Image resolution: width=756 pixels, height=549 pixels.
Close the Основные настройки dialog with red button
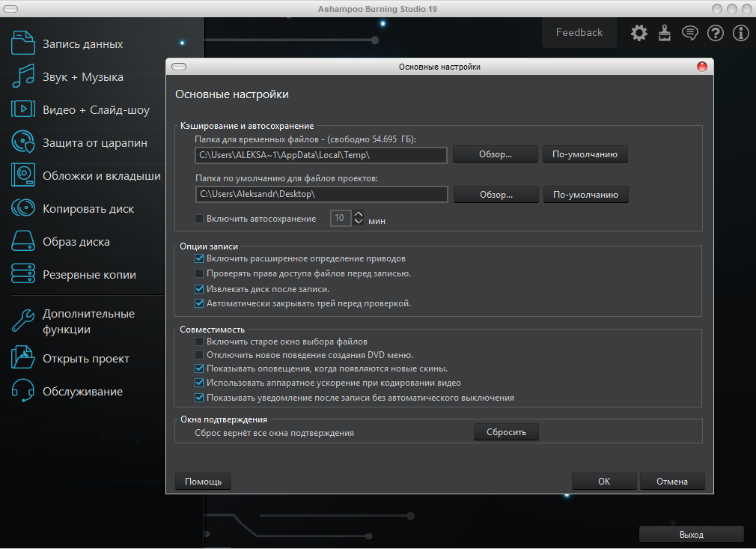[x=702, y=67]
